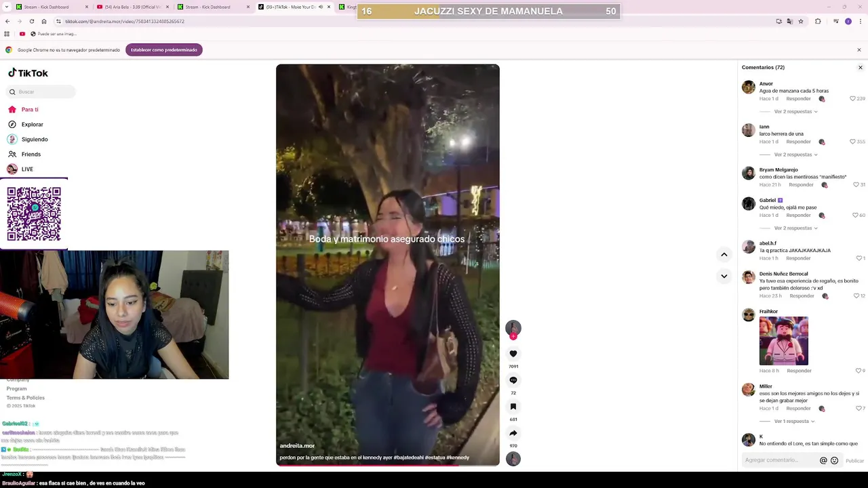Expand replies under Iann's comment
This screenshot has height=488, width=868.
(x=795, y=155)
